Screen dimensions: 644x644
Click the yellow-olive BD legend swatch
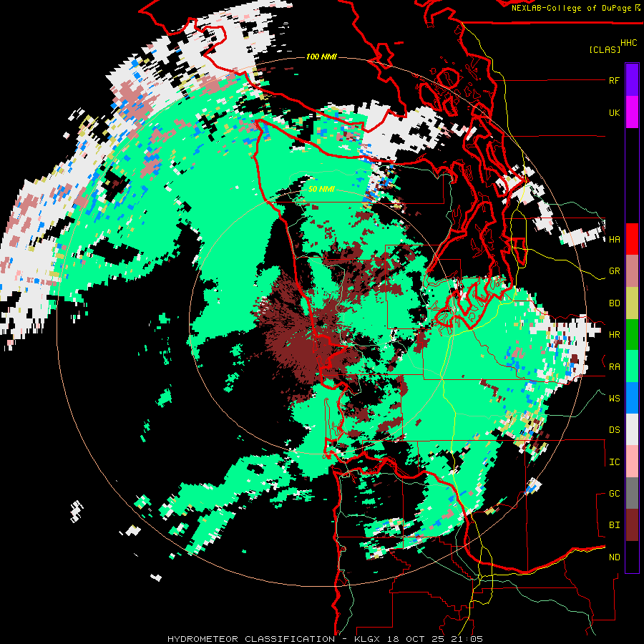(632, 303)
